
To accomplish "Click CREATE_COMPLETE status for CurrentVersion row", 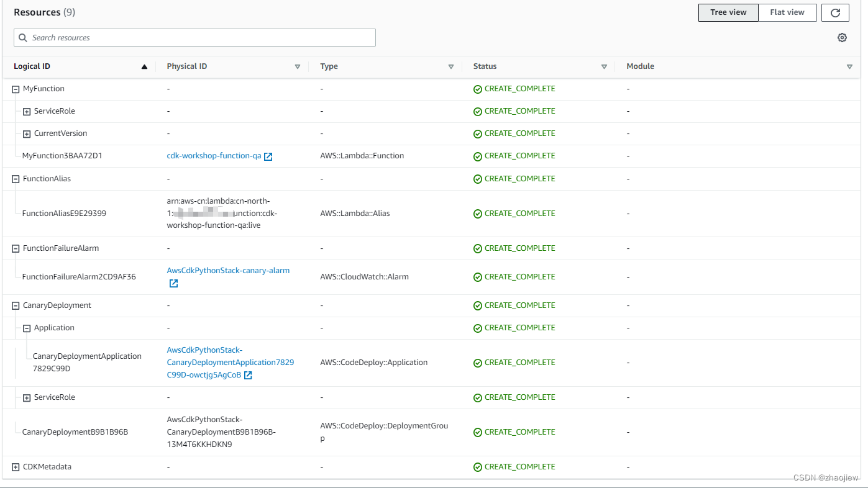I will 519,133.
